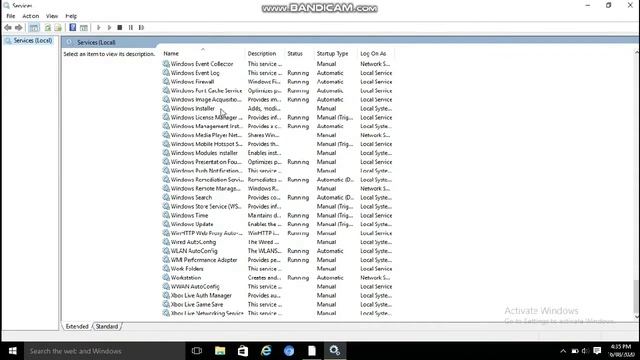Click the Export List toolbar icon

(58, 27)
